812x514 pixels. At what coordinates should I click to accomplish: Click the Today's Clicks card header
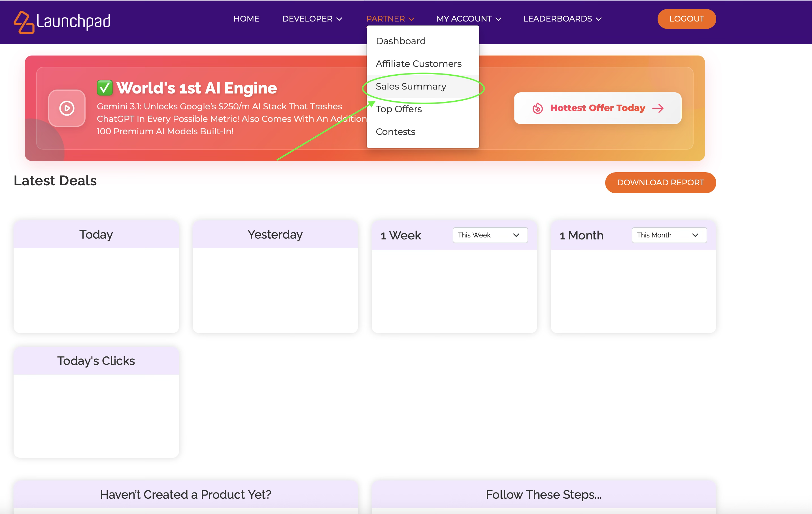point(96,361)
